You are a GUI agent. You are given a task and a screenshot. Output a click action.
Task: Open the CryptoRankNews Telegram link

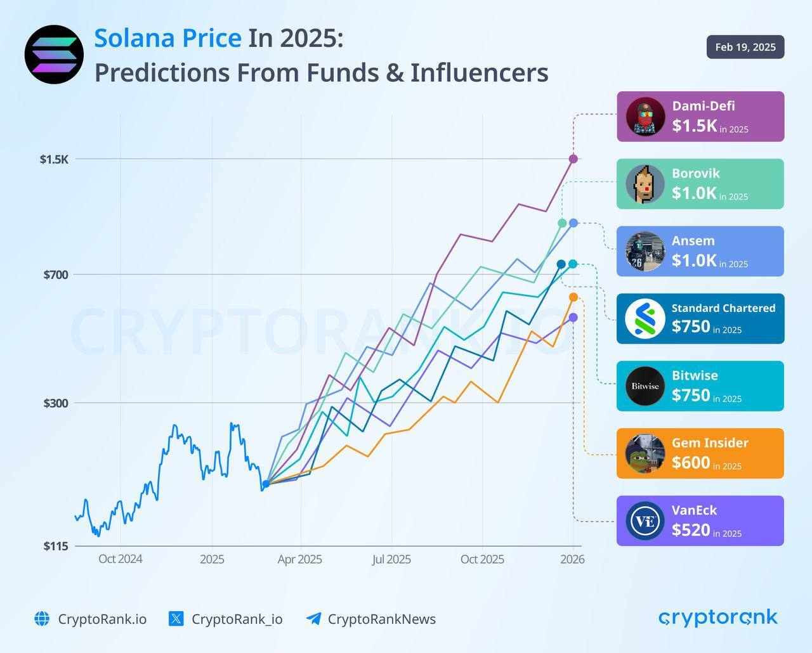[x=381, y=619]
